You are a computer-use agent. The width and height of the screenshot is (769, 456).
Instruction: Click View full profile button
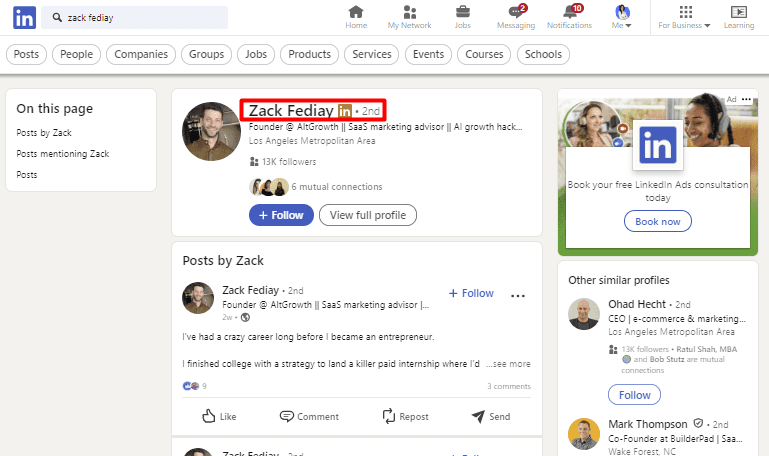(x=368, y=215)
